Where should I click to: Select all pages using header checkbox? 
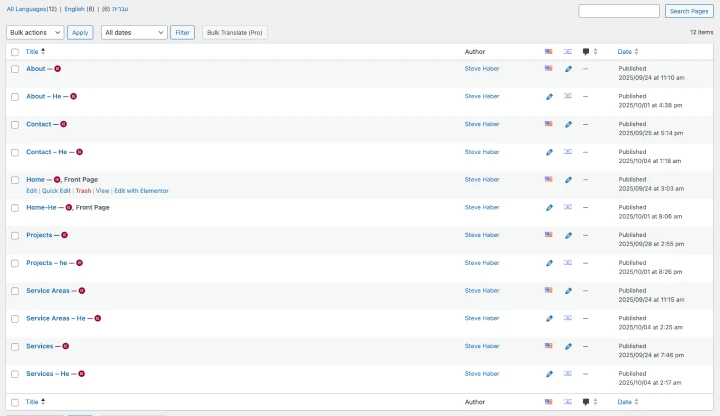tap(15, 51)
